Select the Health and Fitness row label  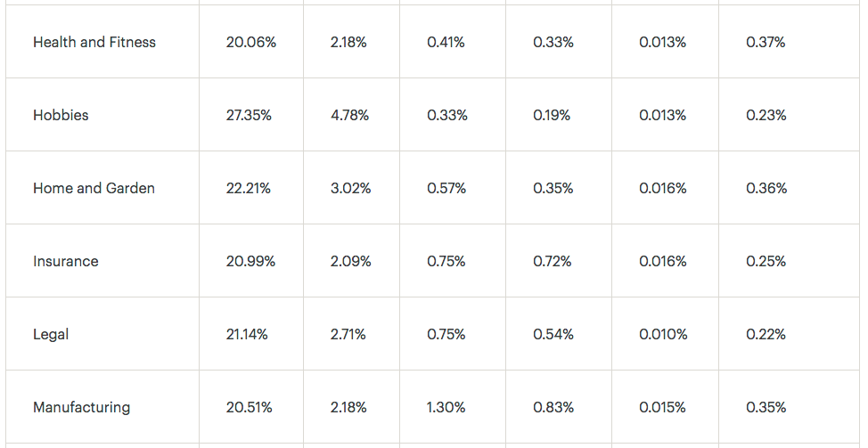coord(94,42)
